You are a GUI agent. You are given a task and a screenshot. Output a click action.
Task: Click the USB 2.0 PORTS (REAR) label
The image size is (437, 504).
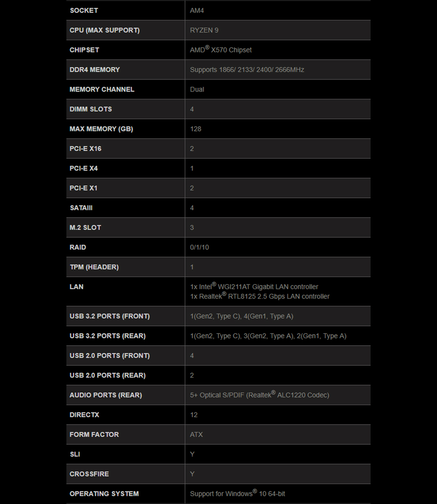(108, 375)
